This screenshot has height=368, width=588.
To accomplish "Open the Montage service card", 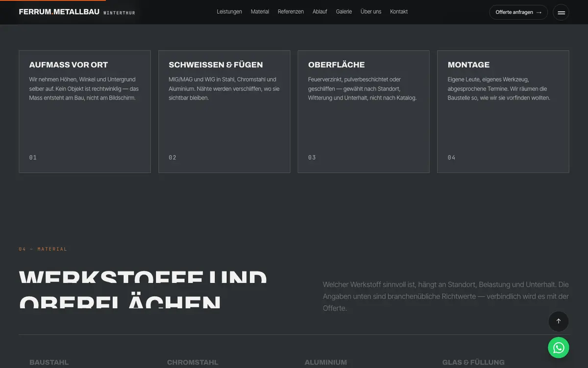I will pyautogui.click(x=503, y=111).
